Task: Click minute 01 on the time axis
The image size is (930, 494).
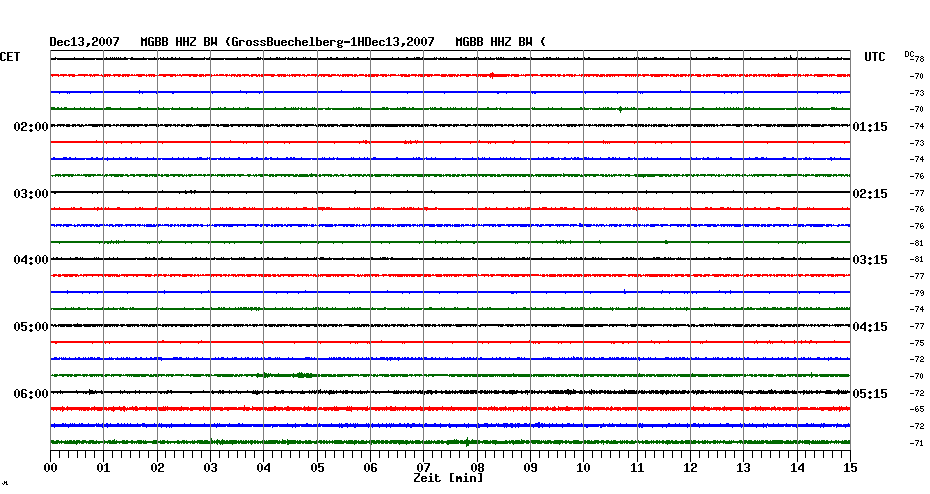Action: pyautogui.click(x=103, y=468)
